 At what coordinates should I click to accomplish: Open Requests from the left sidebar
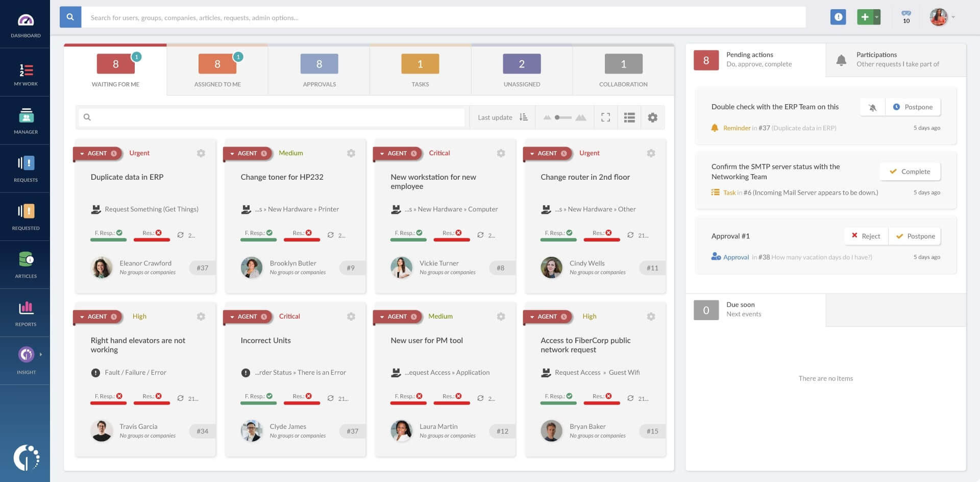[25, 168]
